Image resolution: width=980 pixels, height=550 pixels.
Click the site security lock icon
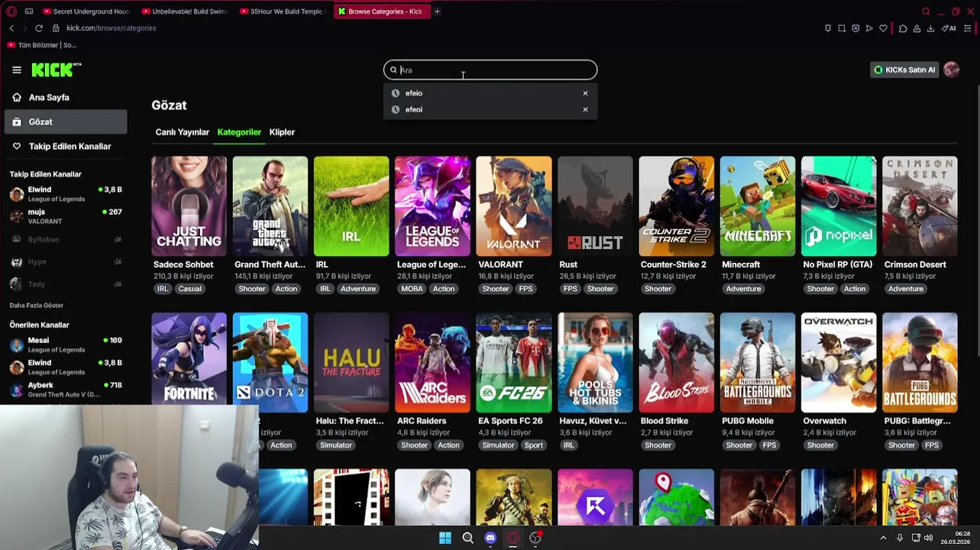click(56, 28)
